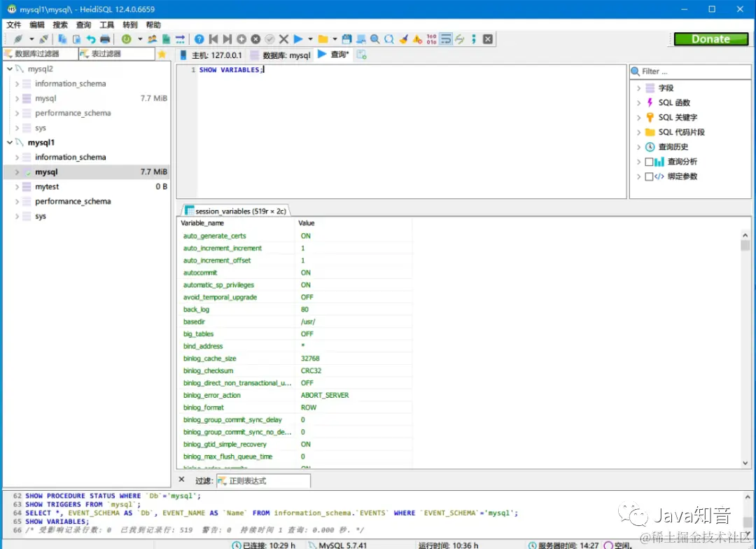Viewport: 756px width, 549px height.
Task: Open the dropdown arrow next to connect icon
Action: point(31,39)
